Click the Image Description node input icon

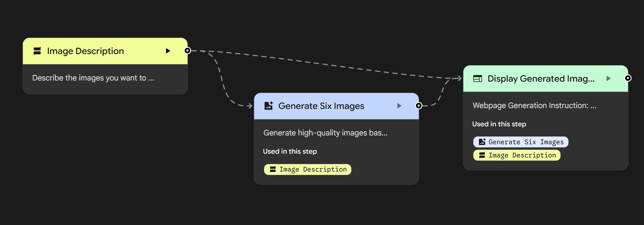tap(37, 51)
